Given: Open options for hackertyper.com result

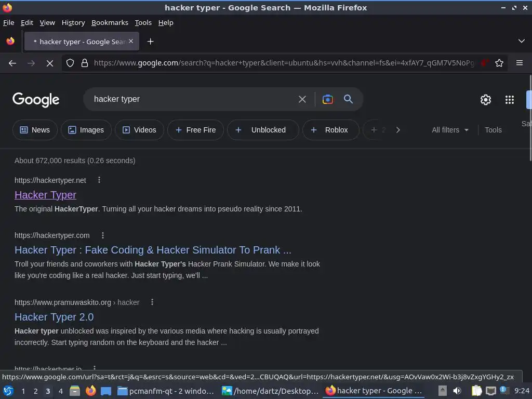Looking at the screenshot, I should coord(103,235).
